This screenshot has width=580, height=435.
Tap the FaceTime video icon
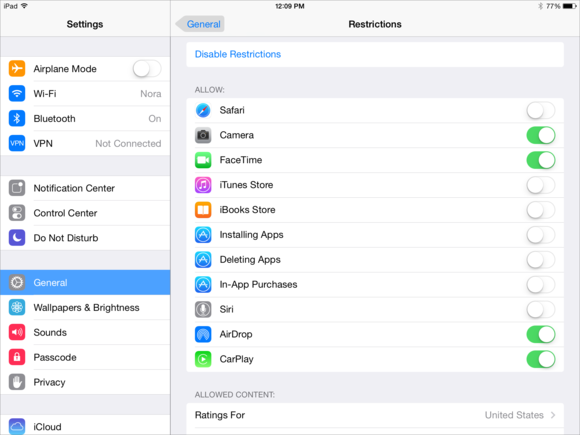(203, 160)
